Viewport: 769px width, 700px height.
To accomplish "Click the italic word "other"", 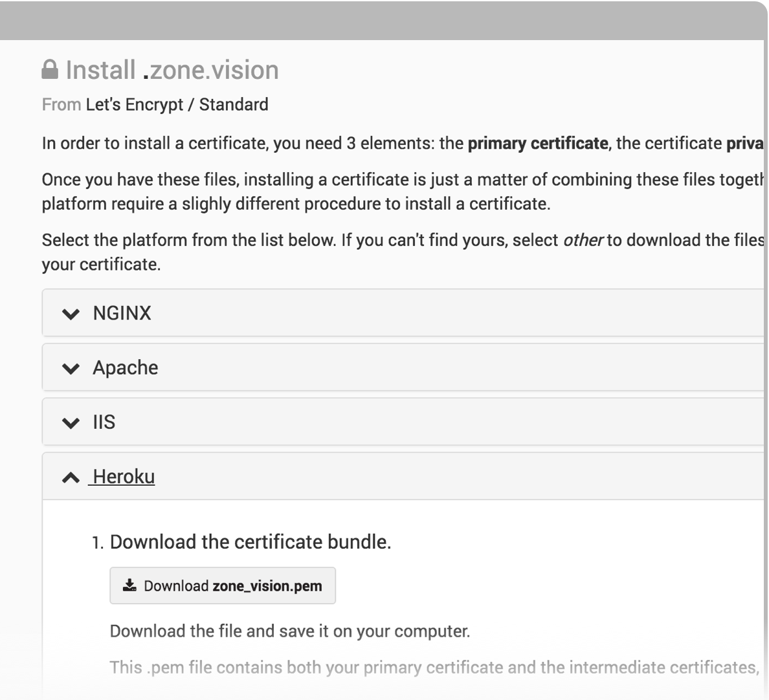I will 583,240.
